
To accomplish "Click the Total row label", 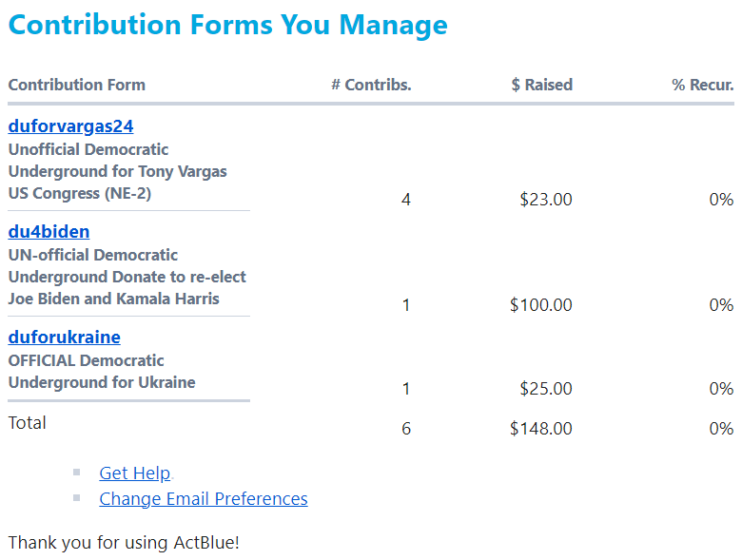I will pyautogui.click(x=28, y=422).
